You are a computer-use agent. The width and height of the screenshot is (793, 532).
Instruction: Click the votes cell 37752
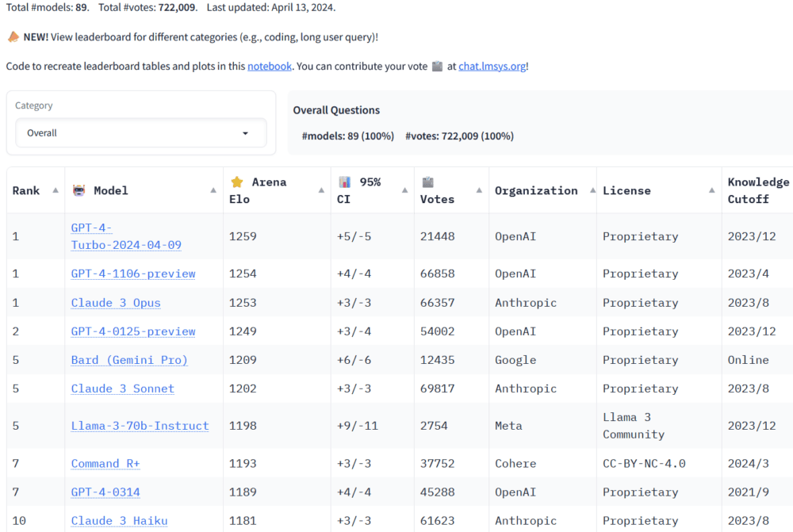tap(438, 464)
